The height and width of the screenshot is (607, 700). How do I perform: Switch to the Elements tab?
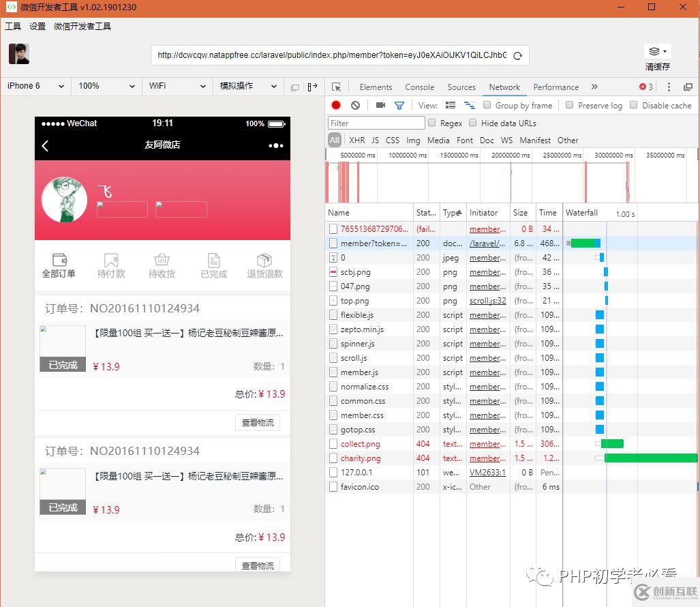click(x=376, y=87)
